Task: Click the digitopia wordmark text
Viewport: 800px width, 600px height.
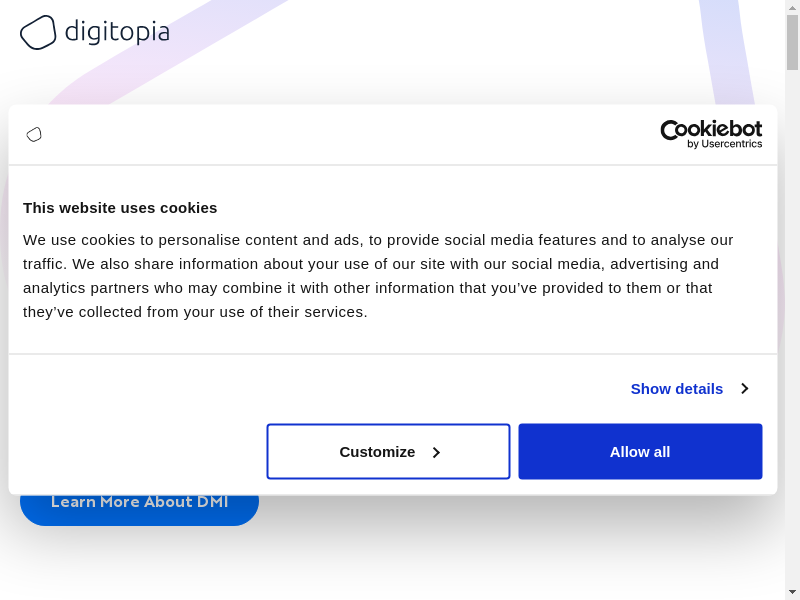Action: pos(117,32)
